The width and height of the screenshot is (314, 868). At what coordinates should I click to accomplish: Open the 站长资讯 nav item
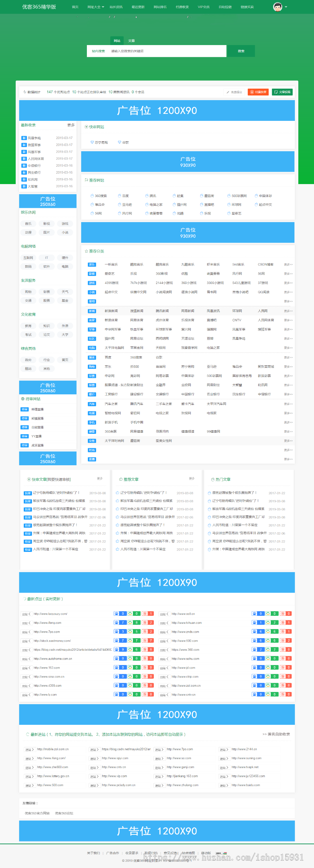point(116,7)
